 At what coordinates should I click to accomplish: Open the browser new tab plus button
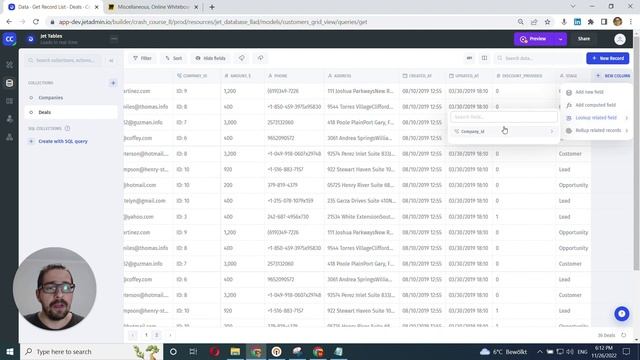coord(212,7)
